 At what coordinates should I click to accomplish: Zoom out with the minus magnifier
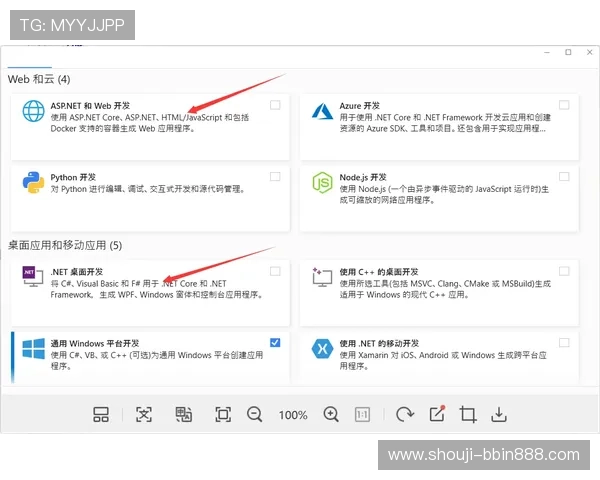coord(254,415)
